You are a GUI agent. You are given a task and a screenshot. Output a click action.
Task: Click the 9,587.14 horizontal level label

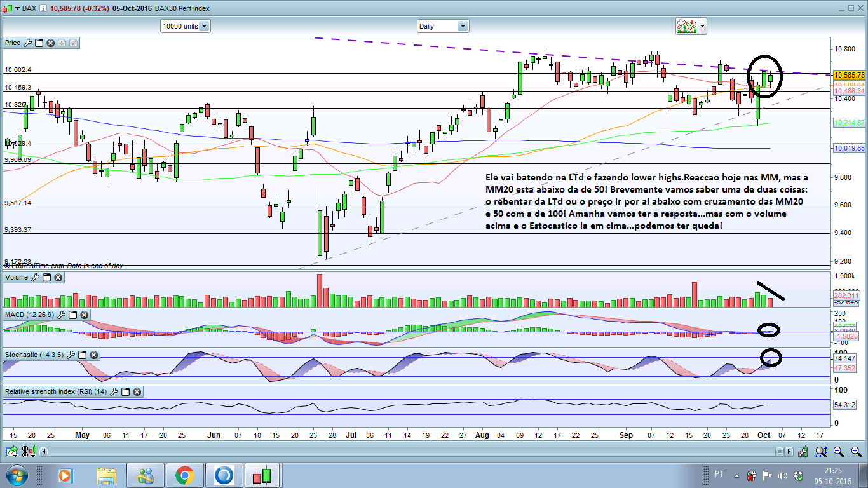[18, 203]
